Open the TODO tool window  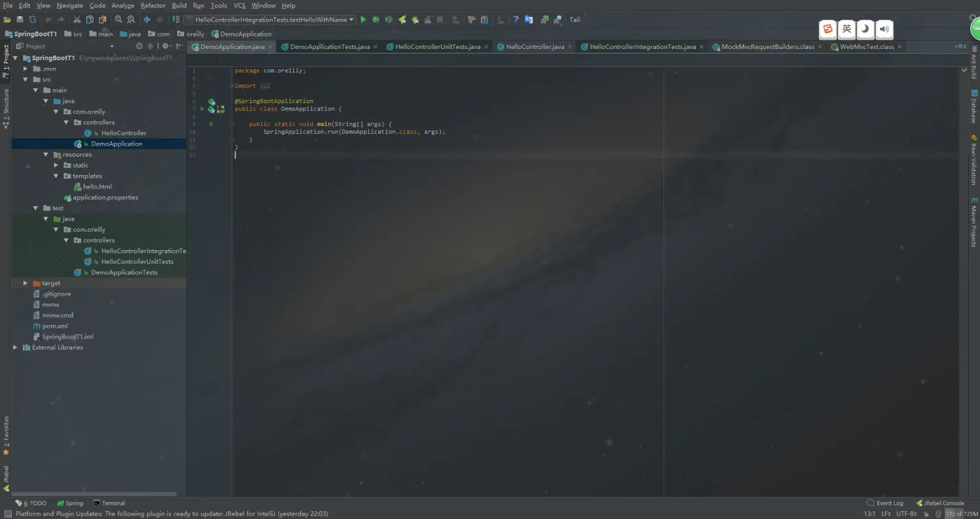click(x=31, y=503)
